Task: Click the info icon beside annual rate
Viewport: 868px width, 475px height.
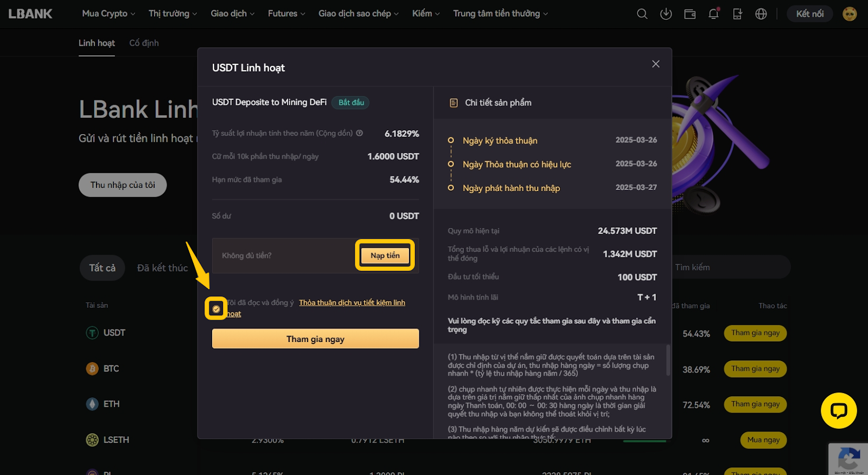Action: (359, 133)
